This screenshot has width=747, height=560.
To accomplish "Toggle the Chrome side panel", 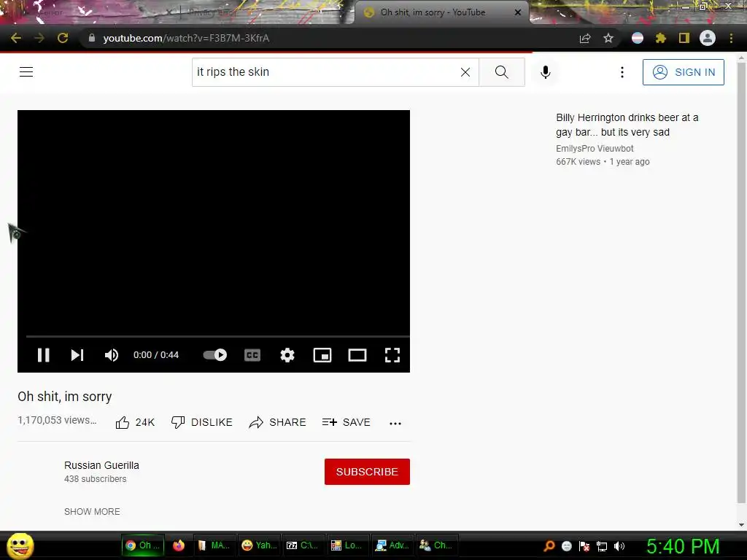I will (684, 38).
